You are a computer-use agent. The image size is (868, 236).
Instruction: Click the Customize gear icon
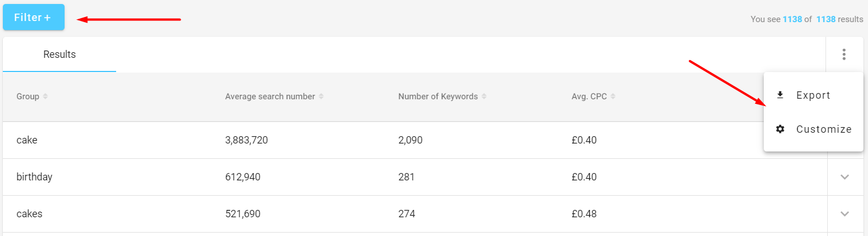click(780, 129)
